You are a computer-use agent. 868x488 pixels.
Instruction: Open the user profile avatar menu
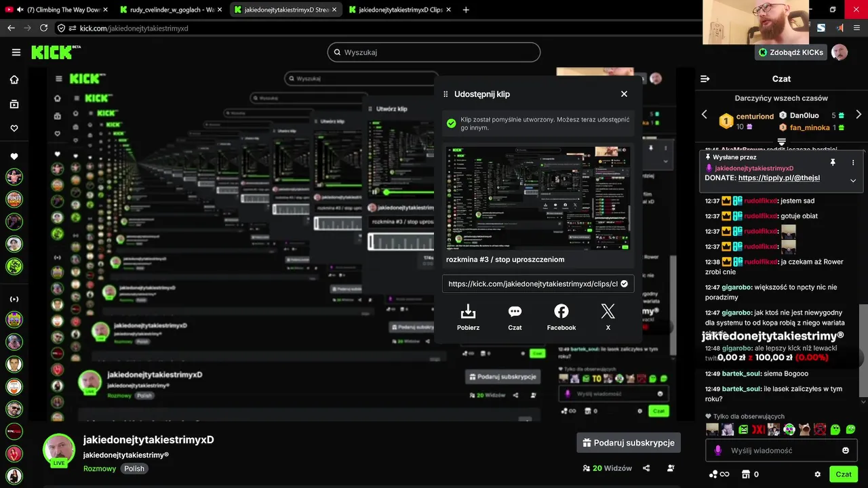click(x=840, y=52)
